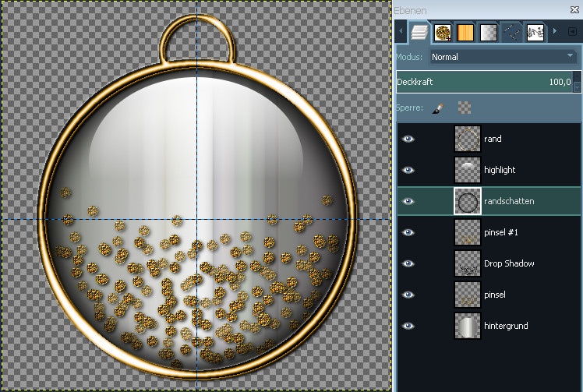Switch to the Layers (Ebenen) tab
Image resolution: width=583 pixels, height=392 pixels.
coord(420,32)
